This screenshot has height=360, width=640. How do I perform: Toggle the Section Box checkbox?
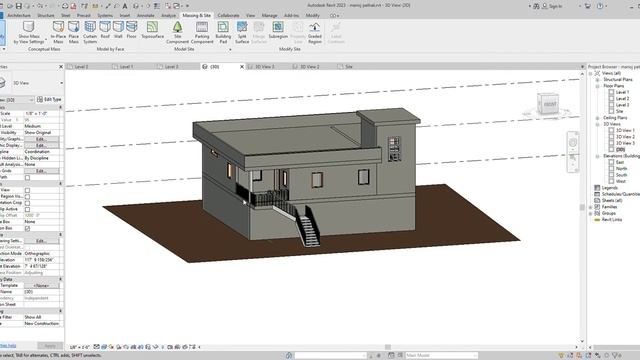pyautogui.click(x=27, y=229)
